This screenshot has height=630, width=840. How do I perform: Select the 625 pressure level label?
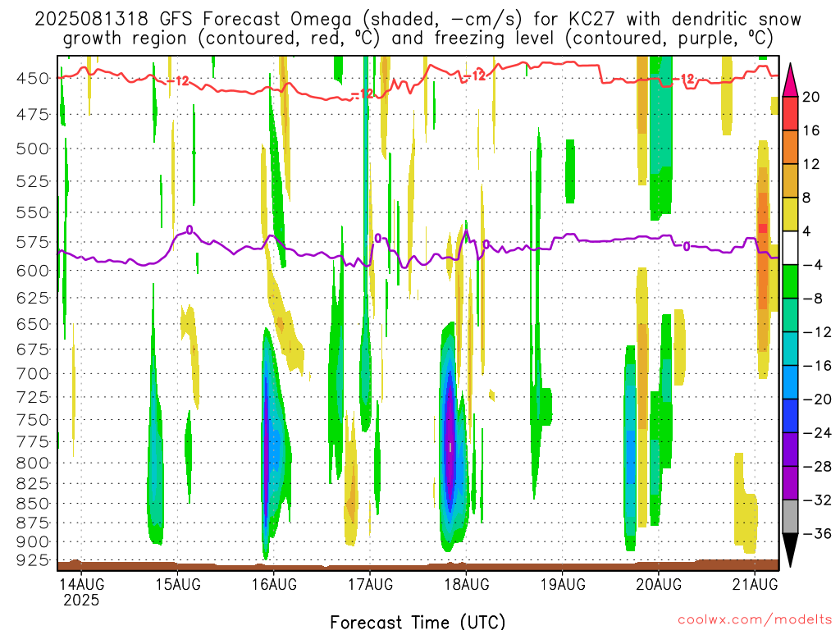point(33,297)
